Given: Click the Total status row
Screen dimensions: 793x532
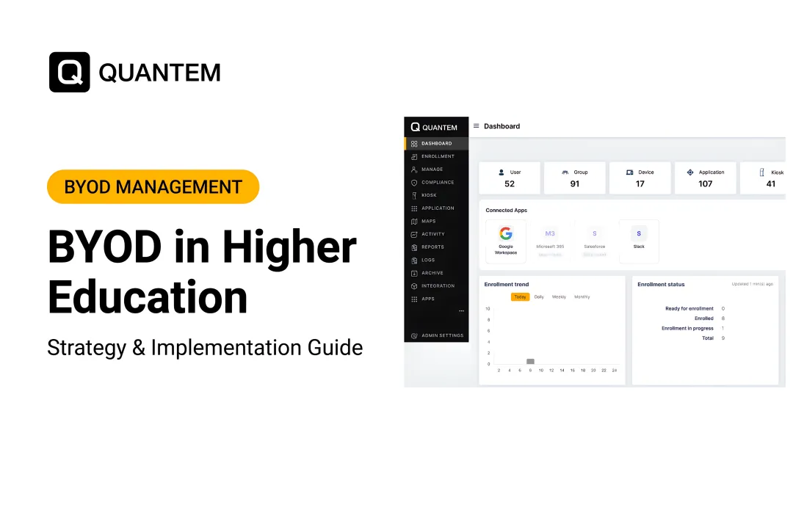Looking at the screenshot, I should pyautogui.click(x=713, y=338).
